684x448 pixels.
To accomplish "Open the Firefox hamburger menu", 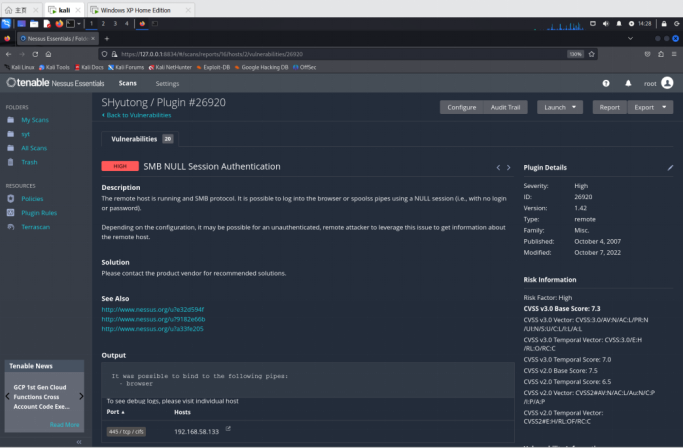I will pyautogui.click(x=674, y=54).
